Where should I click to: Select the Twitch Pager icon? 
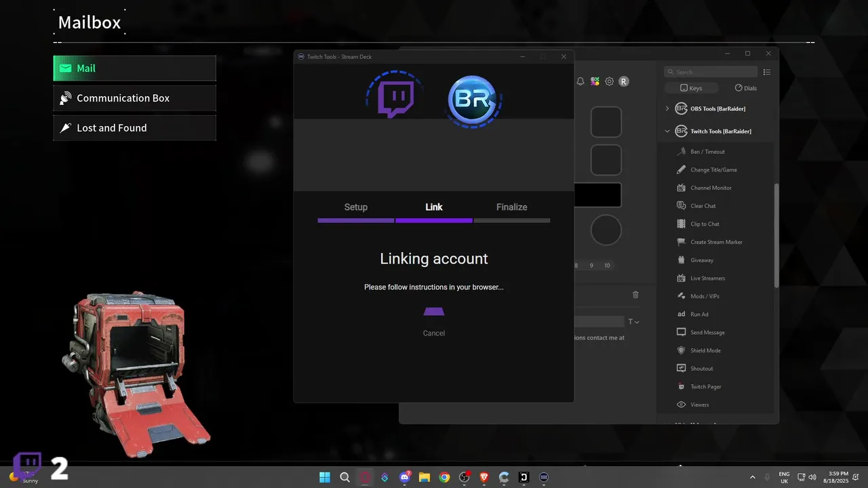click(682, 386)
